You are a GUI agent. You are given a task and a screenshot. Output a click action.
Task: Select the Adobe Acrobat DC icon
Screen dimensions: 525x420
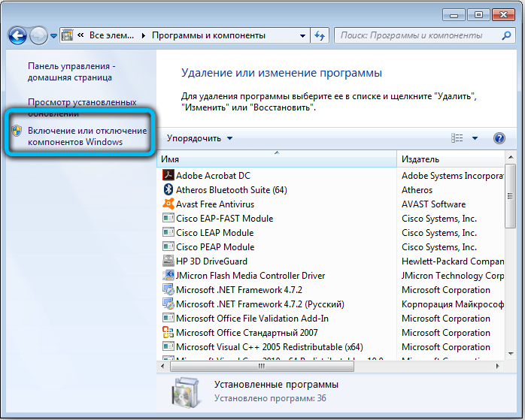(168, 175)
